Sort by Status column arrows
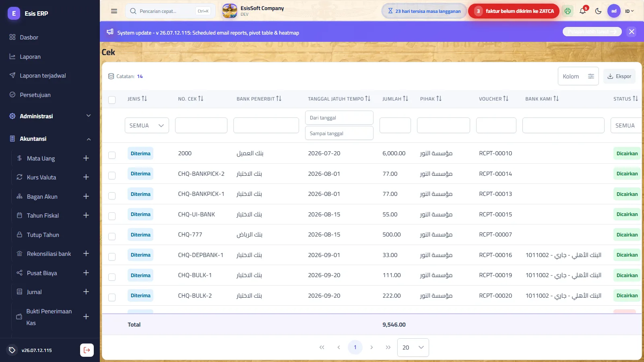644x362 pixels. coord(636,99)
